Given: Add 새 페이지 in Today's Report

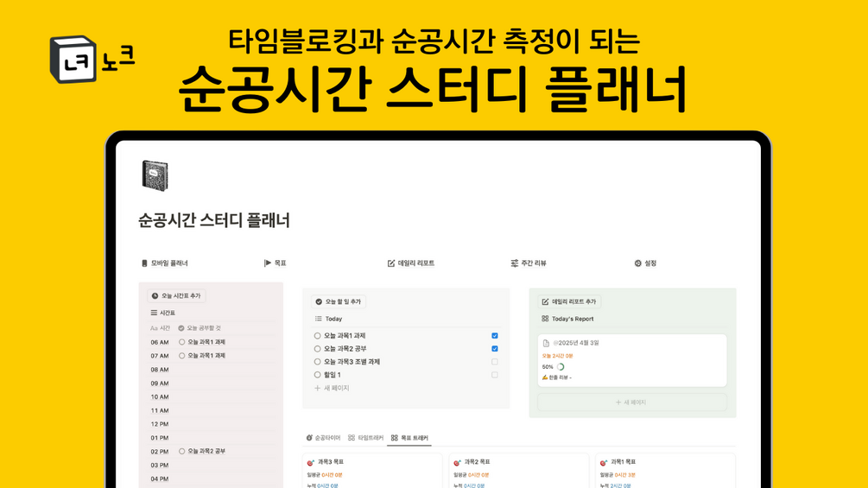Looking at the screenshot, I should [632, 402].
